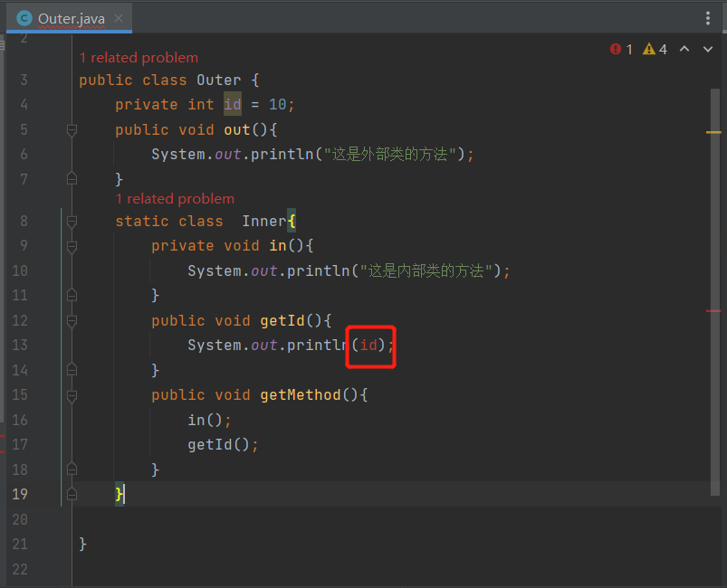Switch to the Outer.java tab

click(x=70, y=18)
